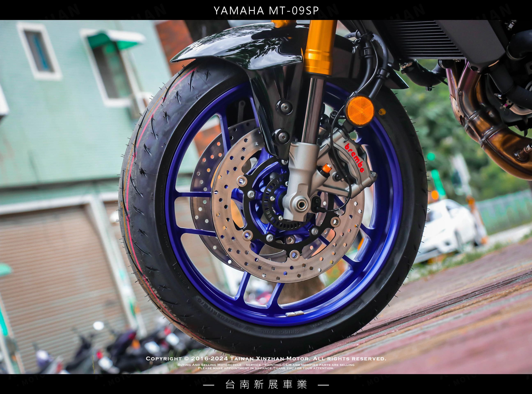Click the red 'brembo' caliper logo
The width and height of the screenshot is (532, 394).
355,158
